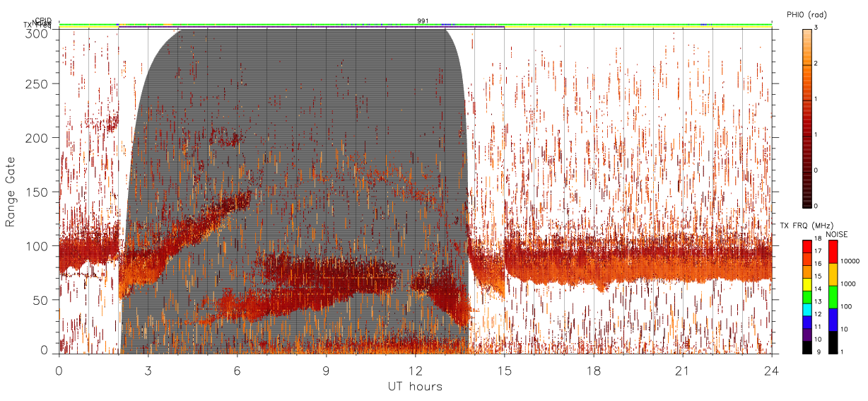Click the 12 tick on UT hours axis
Screen dimensions: 868x401
click(x=415, y=371)
